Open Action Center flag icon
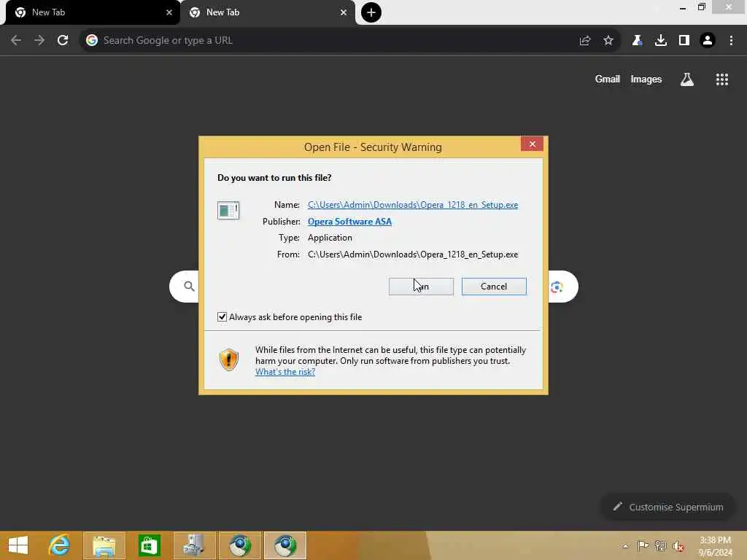747x560 pixels. (x=643, y=546)
